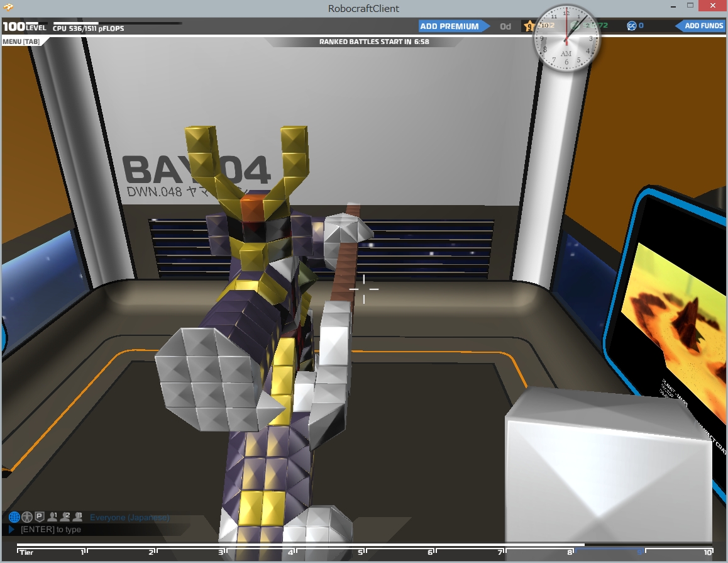Click the orange helmet cube on the robot
The image size is (728, 563).
[x=253, y=207]
